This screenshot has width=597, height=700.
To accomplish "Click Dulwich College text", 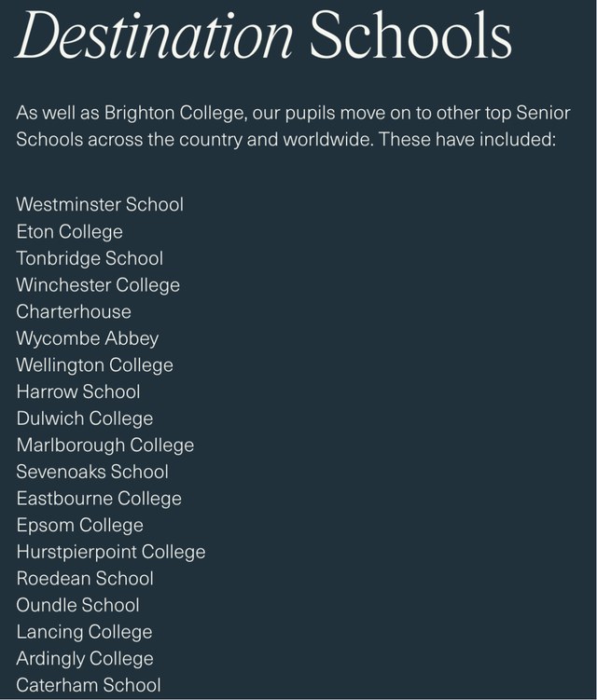I will pos(85,419).
